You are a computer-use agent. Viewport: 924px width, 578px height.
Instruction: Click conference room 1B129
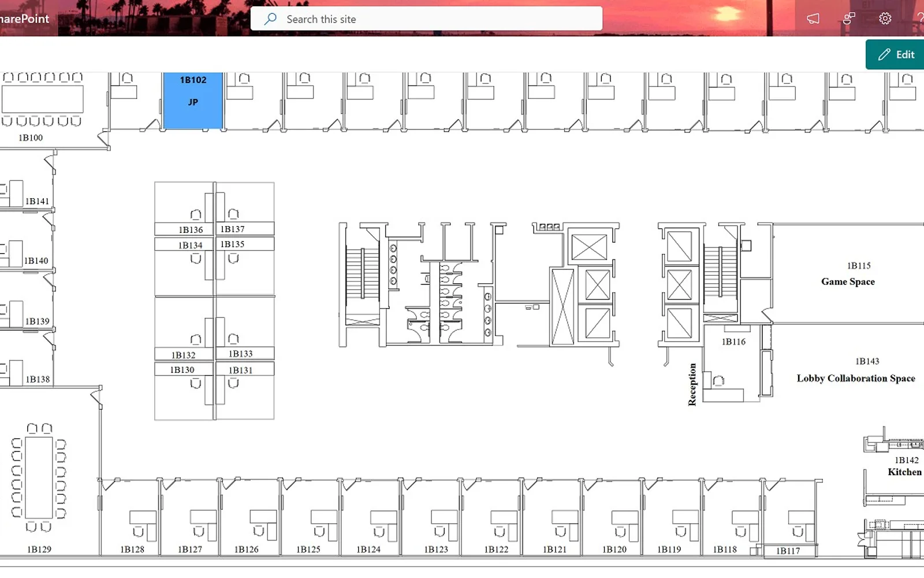tap(39, 549)
